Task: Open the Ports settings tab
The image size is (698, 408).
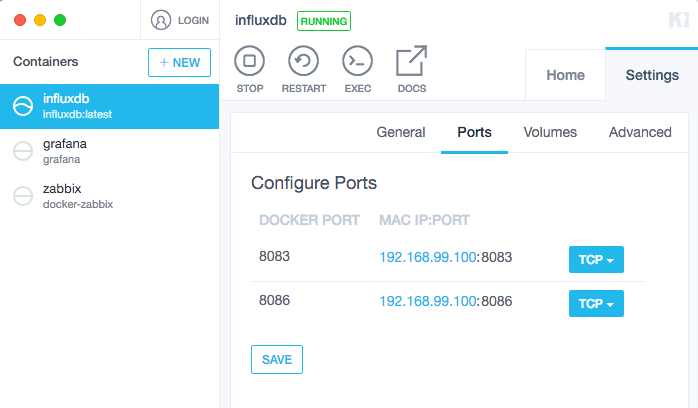Action: tap(475, 132)
